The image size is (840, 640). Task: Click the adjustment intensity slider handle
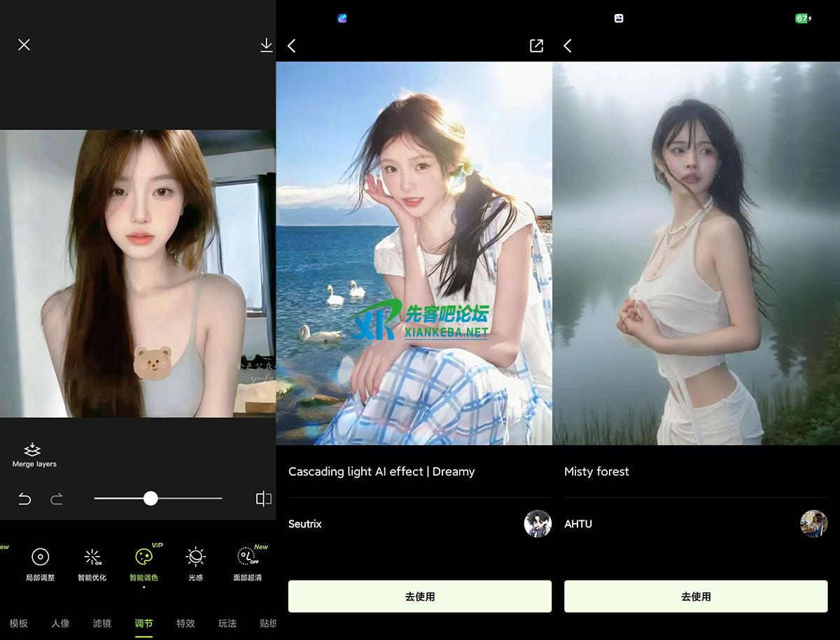point(150,498)
